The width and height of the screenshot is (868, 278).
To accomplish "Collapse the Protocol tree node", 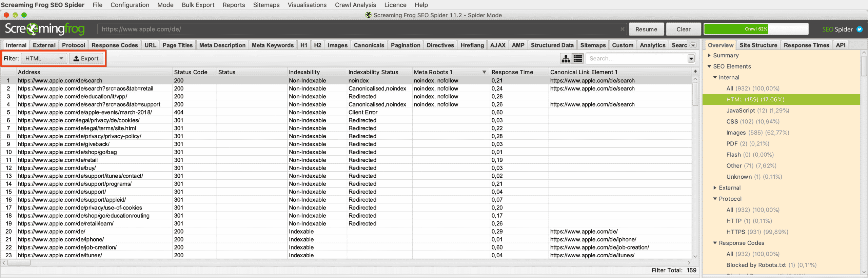I will coord(715,199).
